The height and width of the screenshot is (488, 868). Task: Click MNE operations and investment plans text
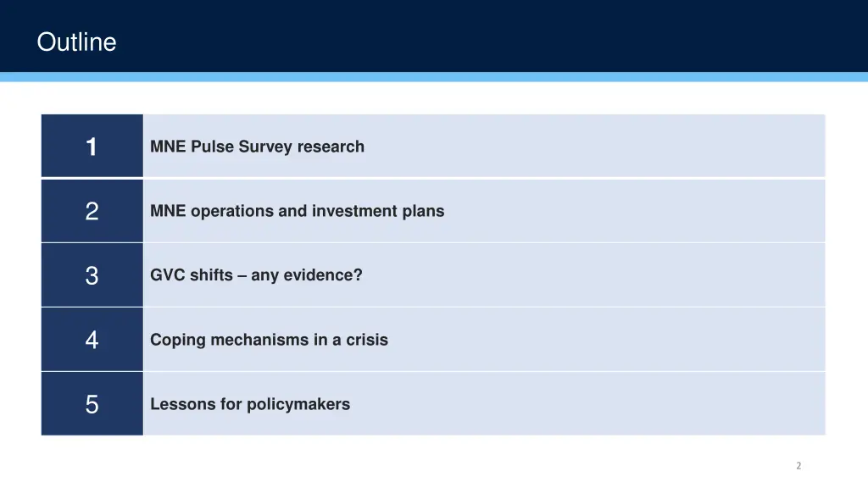[298, 211]
